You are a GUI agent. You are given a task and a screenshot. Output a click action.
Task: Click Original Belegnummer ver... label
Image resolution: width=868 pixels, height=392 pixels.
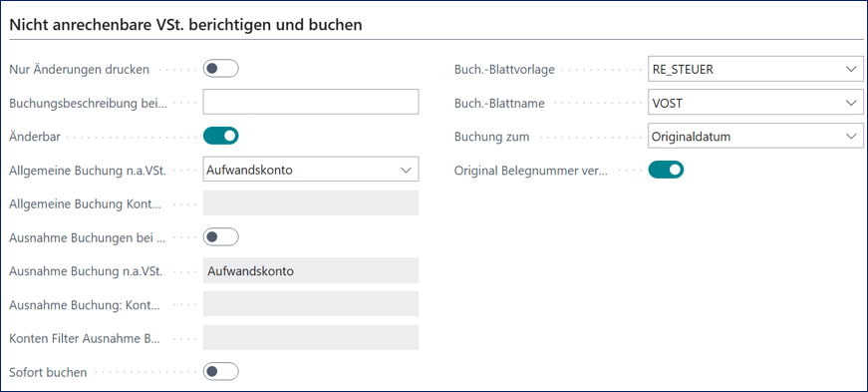coord(531,171)
